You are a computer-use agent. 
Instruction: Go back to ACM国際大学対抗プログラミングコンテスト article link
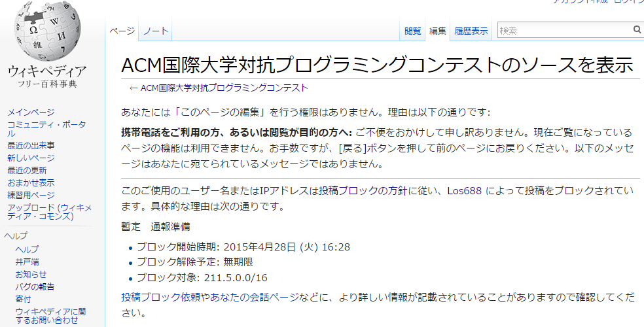point(224,88)
